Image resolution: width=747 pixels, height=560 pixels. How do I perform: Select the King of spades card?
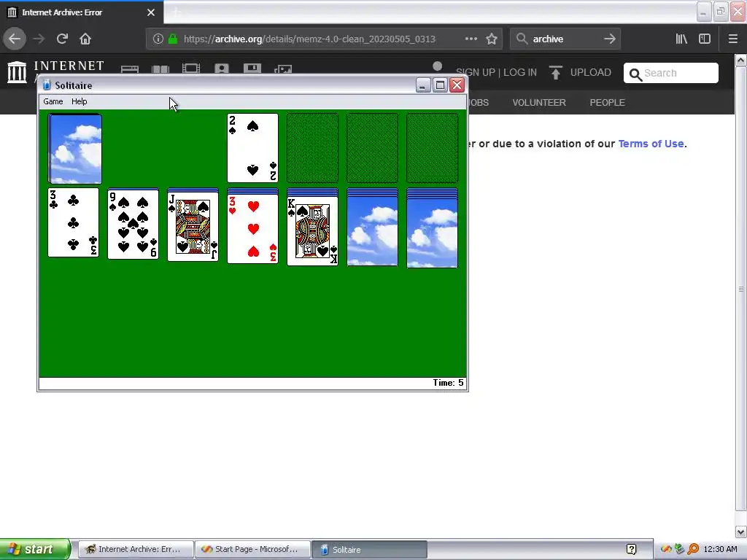312,230
